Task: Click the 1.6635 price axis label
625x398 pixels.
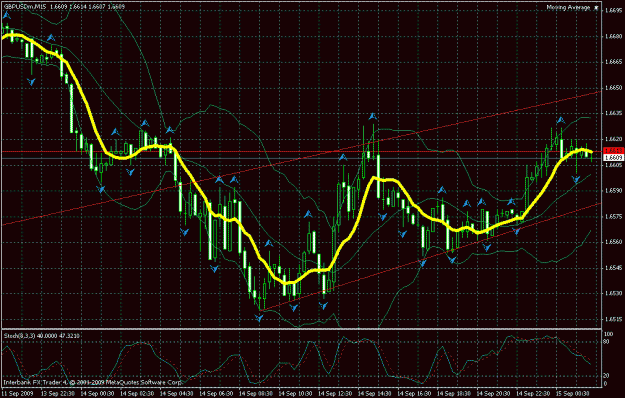Action: (x=613, y=113)
